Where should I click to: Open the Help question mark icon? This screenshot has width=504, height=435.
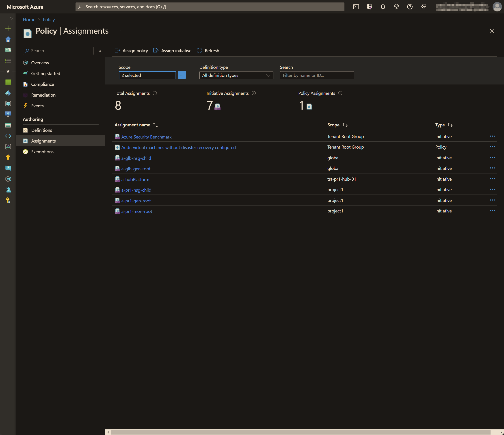pos(410,7)
